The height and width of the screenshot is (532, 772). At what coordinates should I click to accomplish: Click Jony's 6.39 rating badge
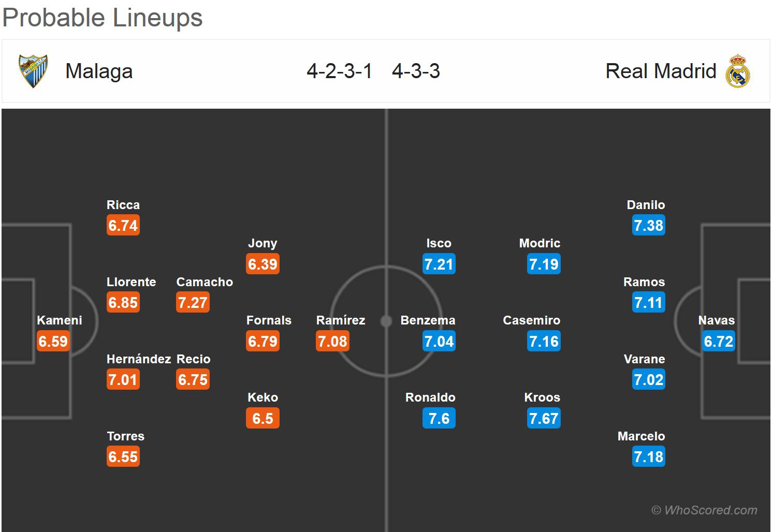coord(263,264)
